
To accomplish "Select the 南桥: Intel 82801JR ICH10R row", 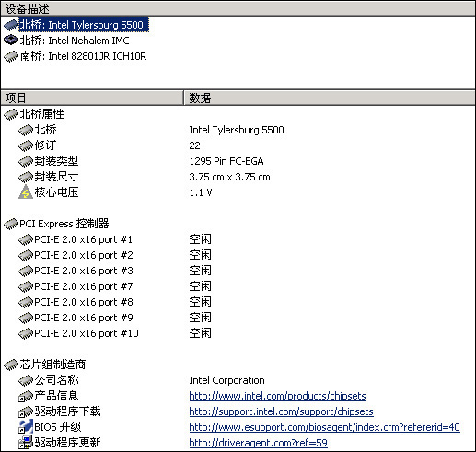I will pos(83,56).
